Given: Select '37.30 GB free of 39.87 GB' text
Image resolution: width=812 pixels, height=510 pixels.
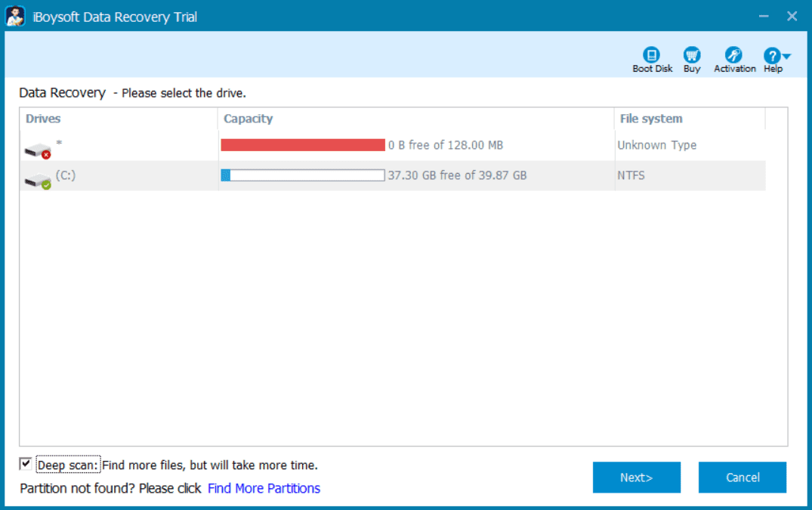Looking at the screenshot, I should (457, 175).
